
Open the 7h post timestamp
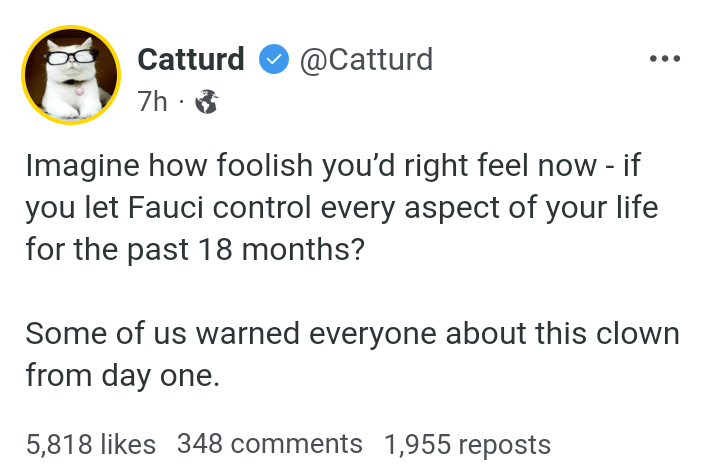pyautogui.click(x=152, y=102)
